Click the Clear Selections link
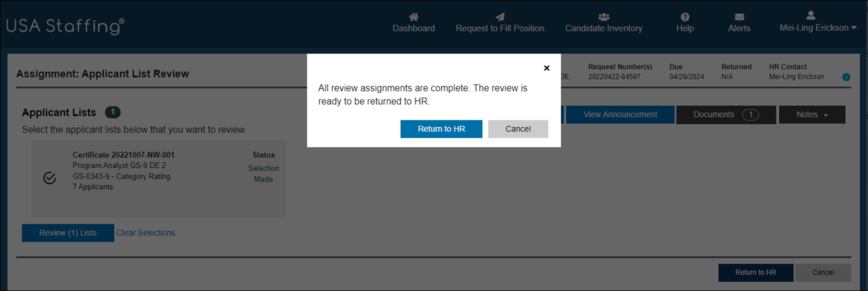Image resolution: width=868 pixels, height=291 pixels. pos(146,233)
